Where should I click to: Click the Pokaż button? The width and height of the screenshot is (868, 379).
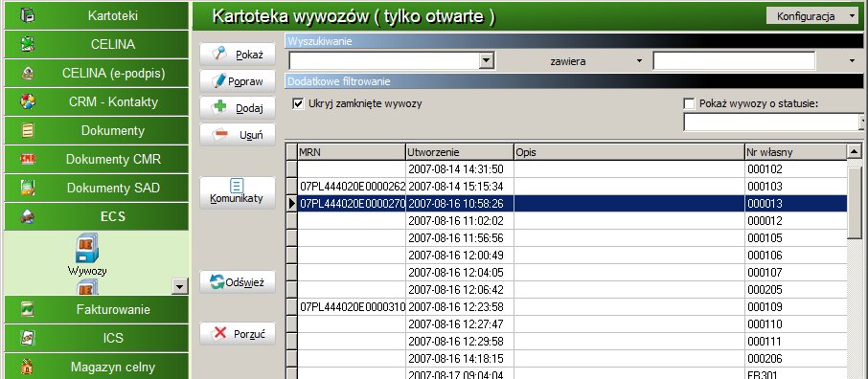(238, 55)
